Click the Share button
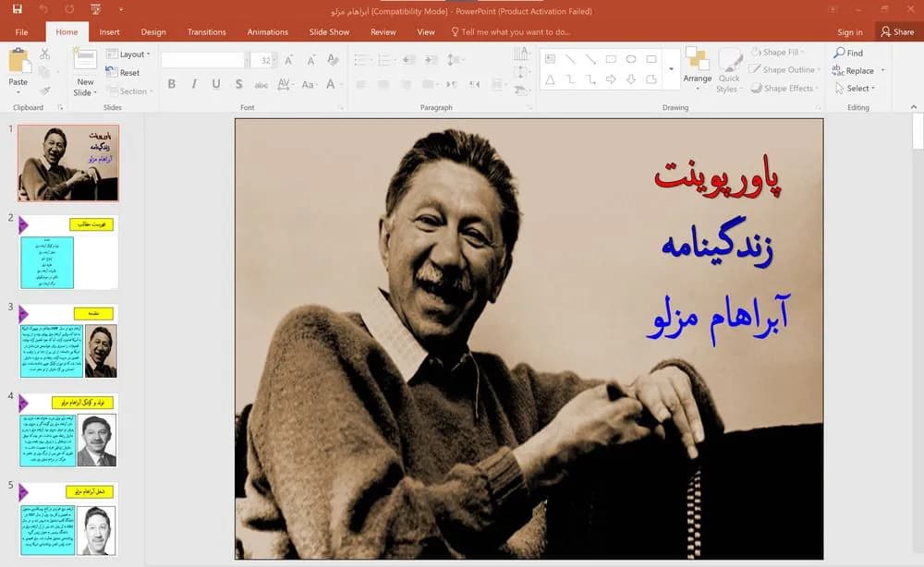The height and width of the screenshot is (567, 924). [897, 31]
